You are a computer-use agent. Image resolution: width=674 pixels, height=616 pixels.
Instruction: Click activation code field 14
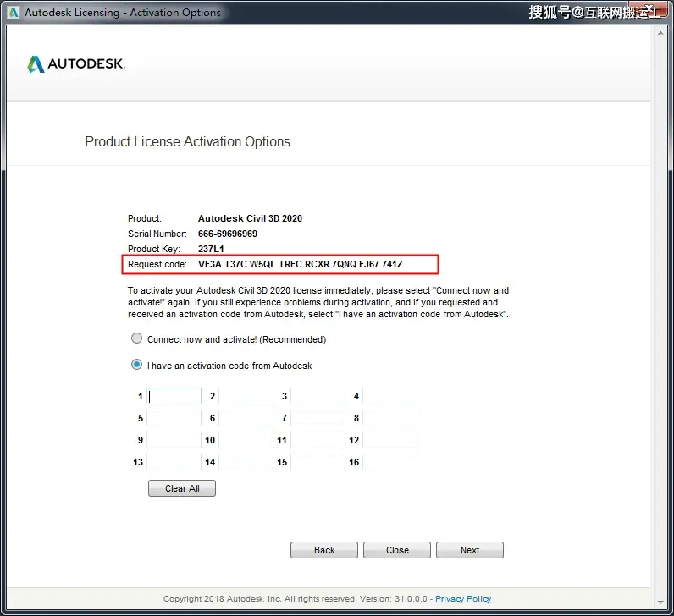point(246,462)
